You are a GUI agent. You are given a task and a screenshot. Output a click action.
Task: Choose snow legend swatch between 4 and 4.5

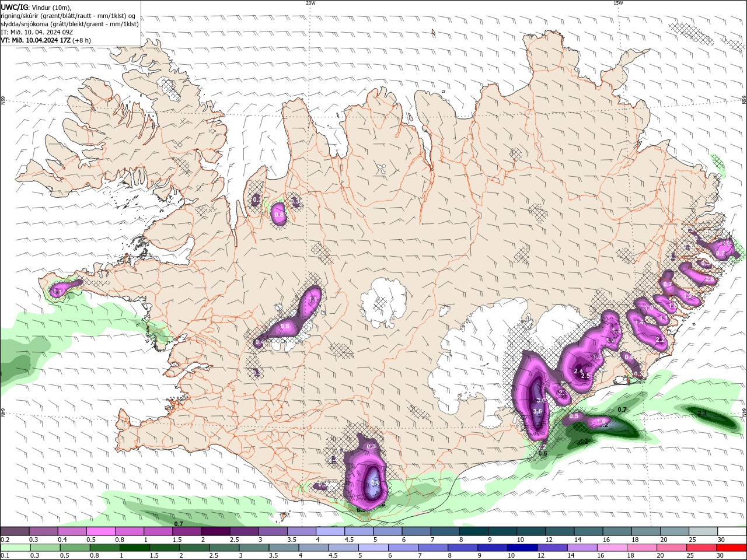[330, 531]
